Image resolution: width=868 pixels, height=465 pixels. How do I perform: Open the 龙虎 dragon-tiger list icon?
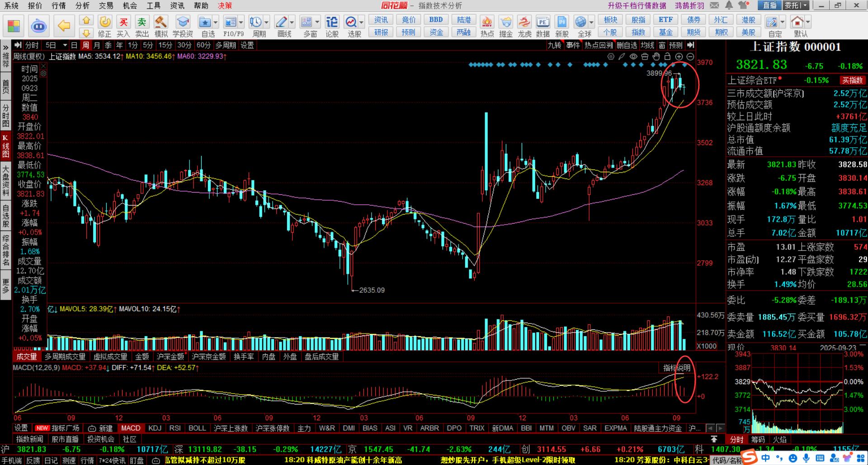524,26
